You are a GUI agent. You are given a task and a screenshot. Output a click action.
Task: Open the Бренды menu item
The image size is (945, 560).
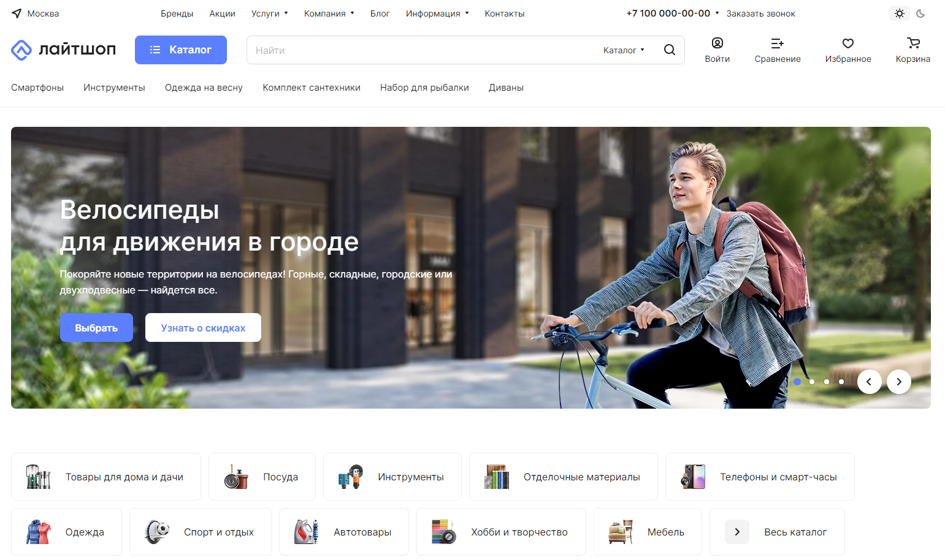[x=177, y=13]
